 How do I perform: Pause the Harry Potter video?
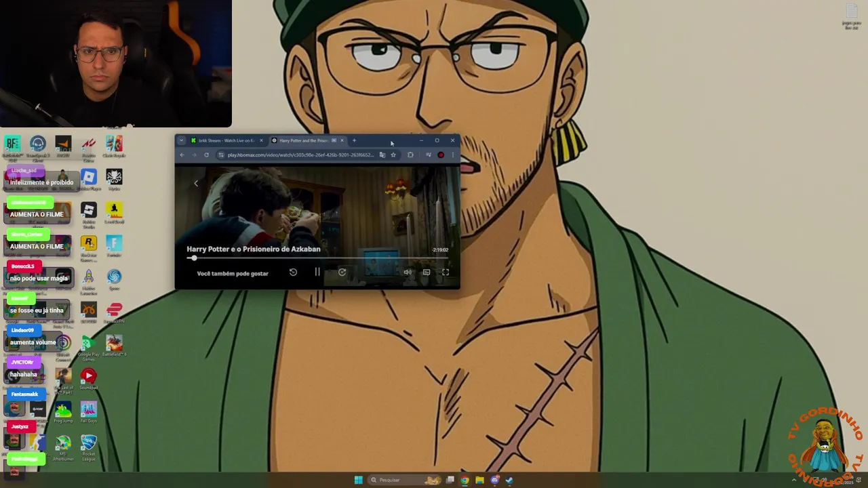[317, 272]
